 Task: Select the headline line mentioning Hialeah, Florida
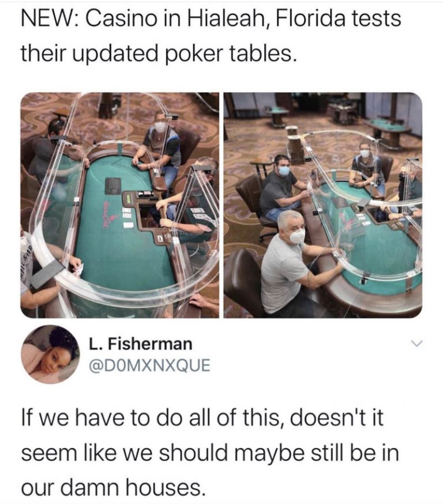click(211, 18)
